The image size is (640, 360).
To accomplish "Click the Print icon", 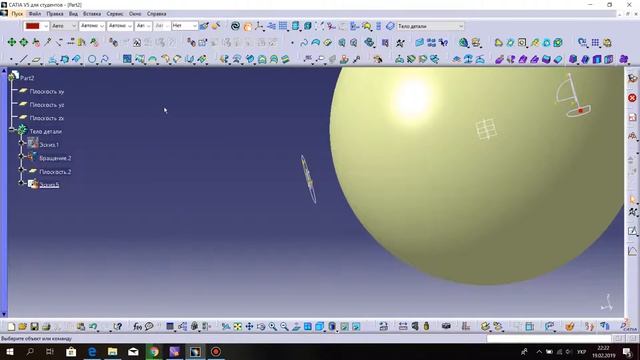I will click(x=46, y=327).
